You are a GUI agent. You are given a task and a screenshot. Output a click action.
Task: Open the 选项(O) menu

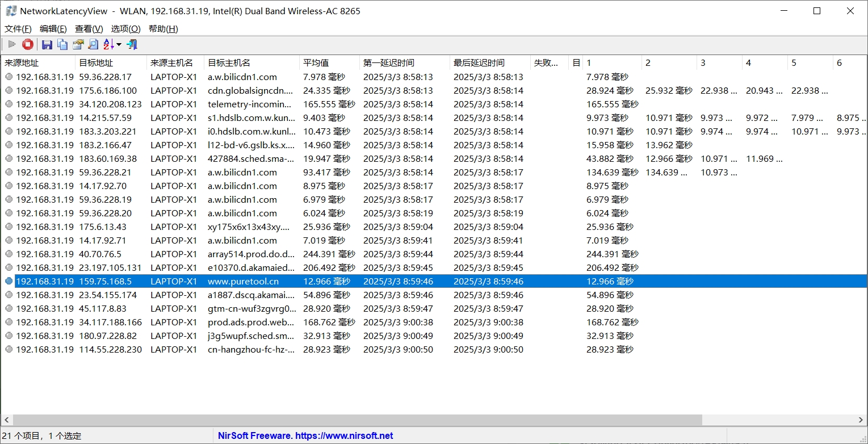pyautogui.click(x=125, y=28)
